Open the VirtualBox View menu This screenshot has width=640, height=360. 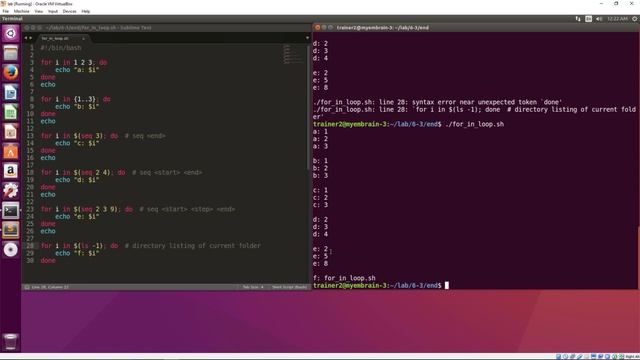38,11
